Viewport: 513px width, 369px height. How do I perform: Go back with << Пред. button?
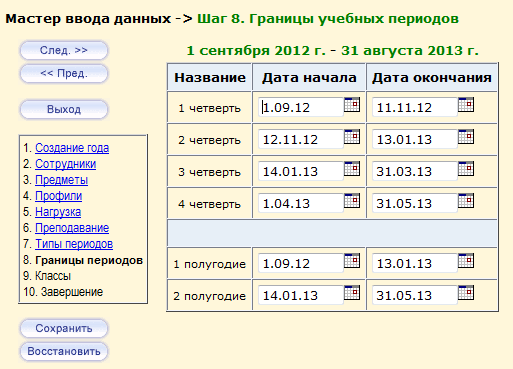pos(64,73)
